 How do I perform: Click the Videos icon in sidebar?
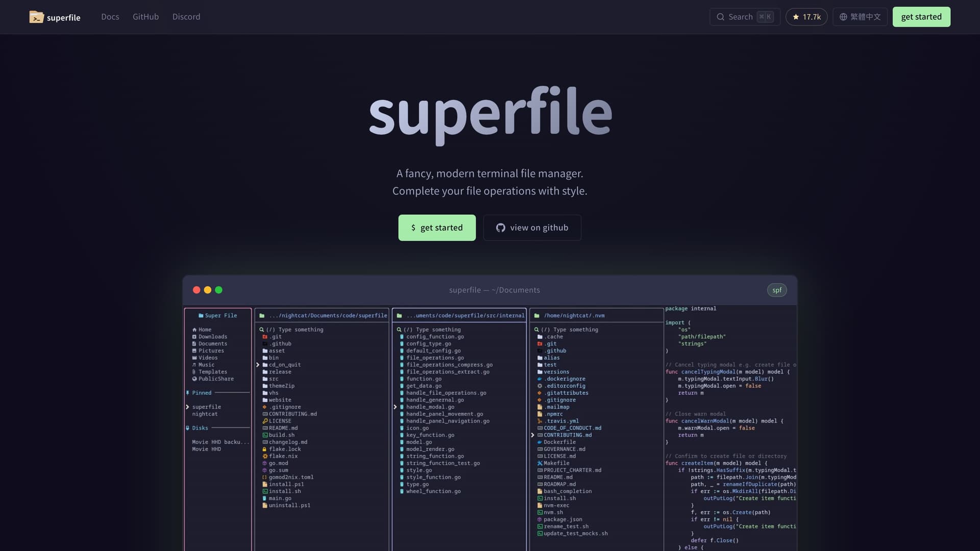click(194, 358)
